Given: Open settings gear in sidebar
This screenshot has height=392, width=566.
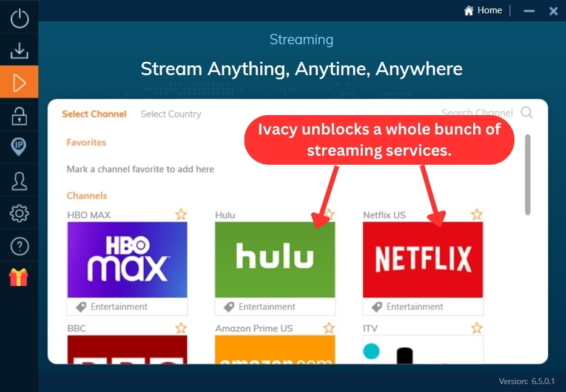Looking at the screenshot, I should (19, 213).
